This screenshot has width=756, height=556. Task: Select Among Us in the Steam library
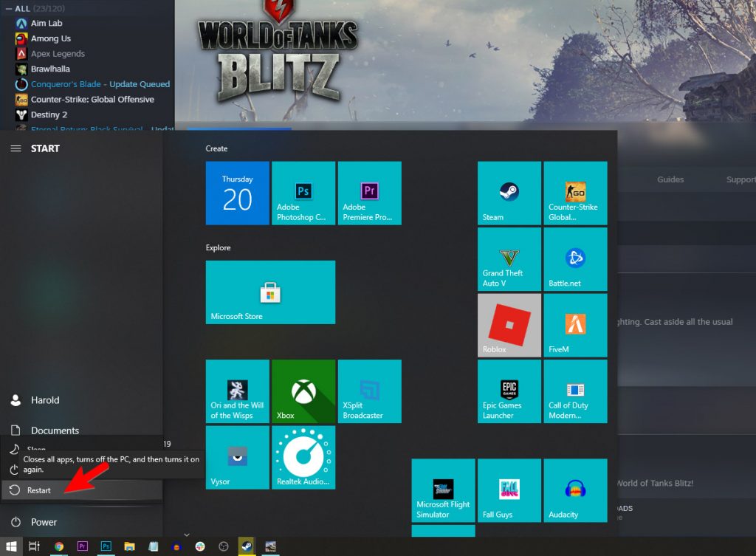pos(51,38)
